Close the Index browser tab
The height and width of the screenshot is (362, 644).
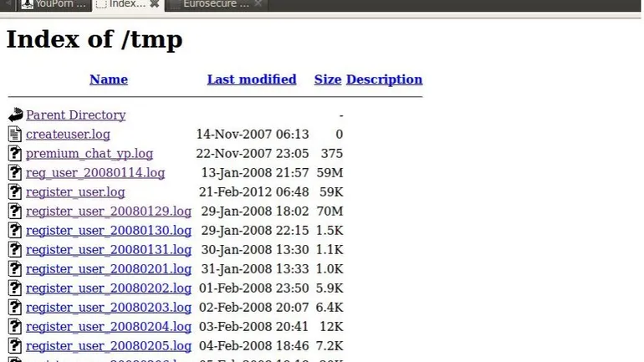pyautogui.click(x=154, y=4)
